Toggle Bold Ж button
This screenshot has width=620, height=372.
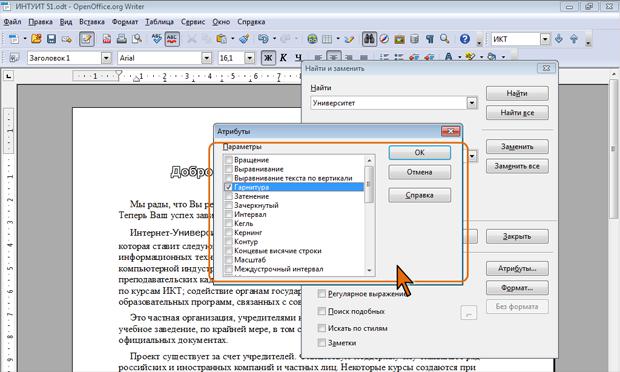pos(268,58)
